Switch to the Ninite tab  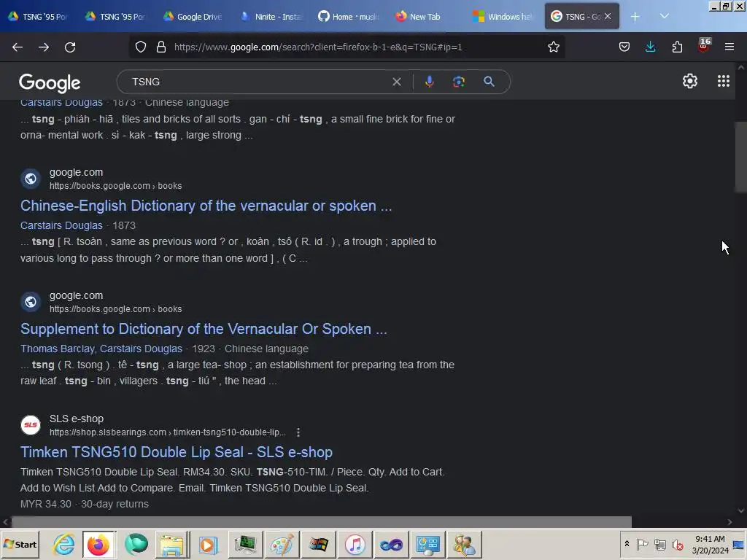click(x=271, y=17)
